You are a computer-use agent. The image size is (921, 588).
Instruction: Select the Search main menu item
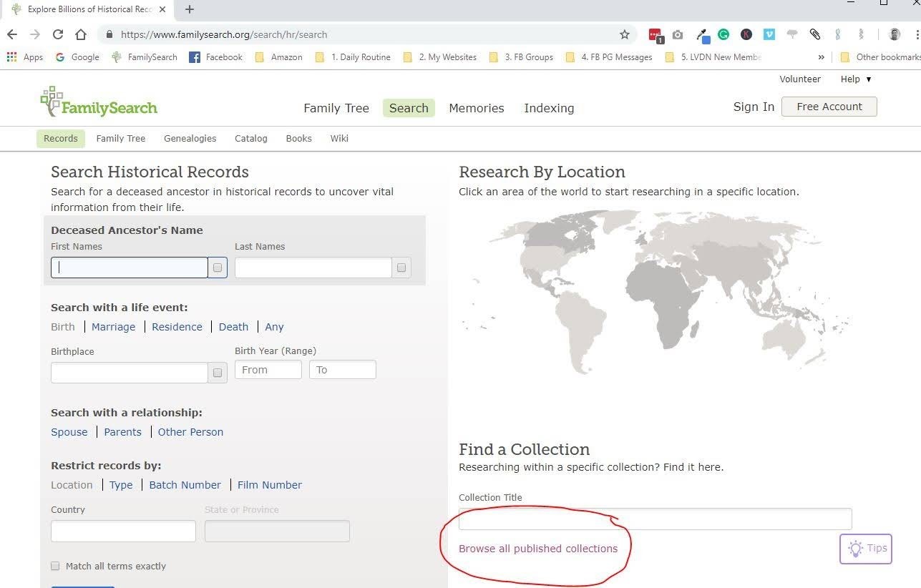(x=409, y=108)
